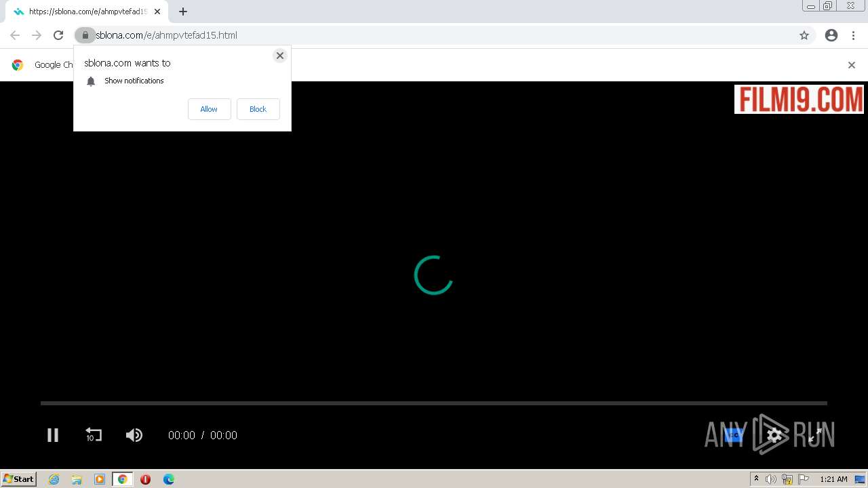Open a new browser tab

183,12
